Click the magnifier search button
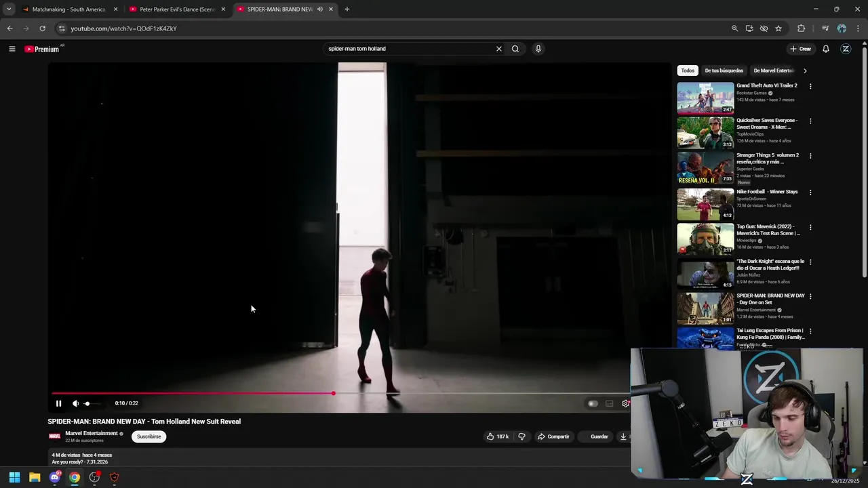868x488 pixels. (x=515, y=49)
